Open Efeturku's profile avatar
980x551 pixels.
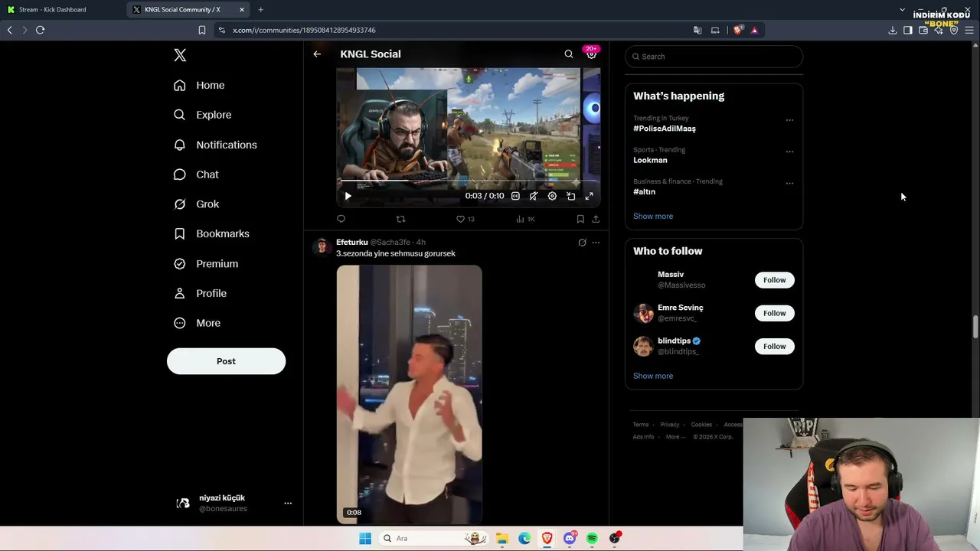(x=322, y=246)
